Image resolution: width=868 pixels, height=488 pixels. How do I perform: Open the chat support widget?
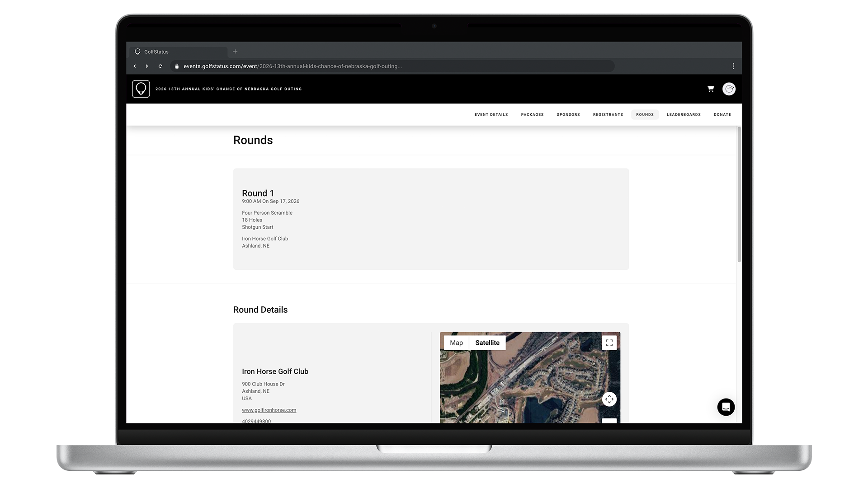[x=726, y=407]
